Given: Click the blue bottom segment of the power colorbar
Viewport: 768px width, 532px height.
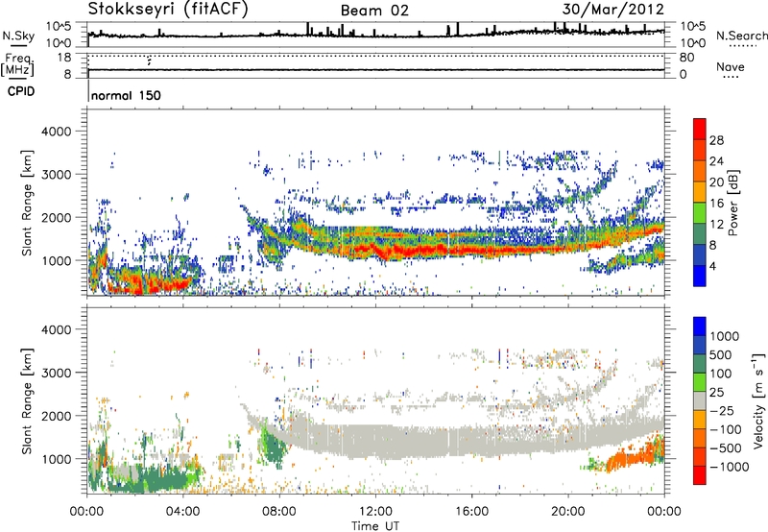Looking at the screenshot, I should pyautogui.click(x=700, y=276).
